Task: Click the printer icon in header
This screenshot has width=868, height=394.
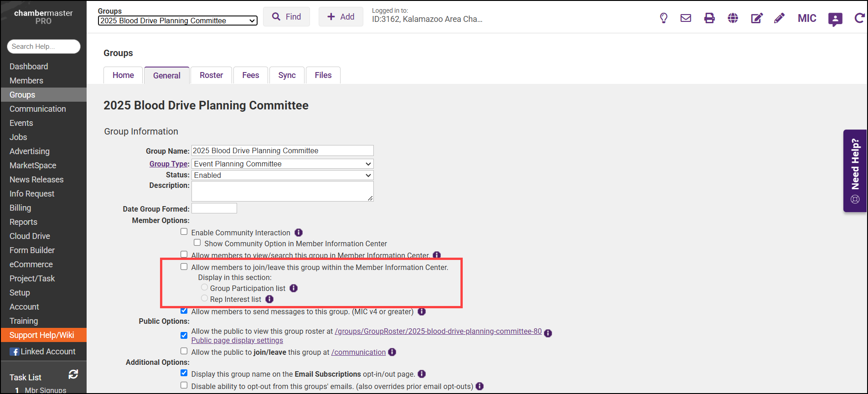Action: pyautogui.click(x=709, y=18)
